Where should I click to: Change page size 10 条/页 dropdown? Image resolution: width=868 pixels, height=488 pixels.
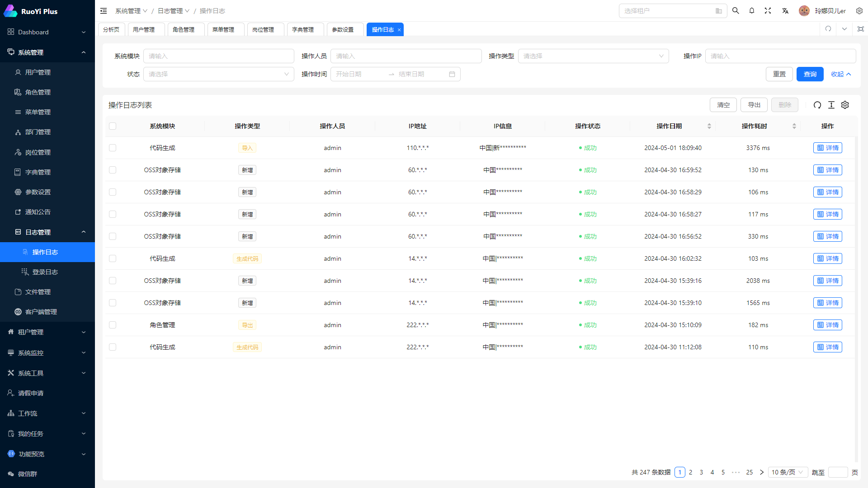click(788, 472)
